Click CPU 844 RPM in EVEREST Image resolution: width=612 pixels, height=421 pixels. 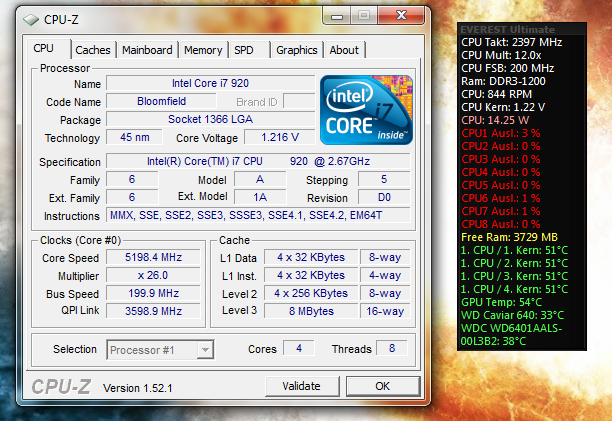coord(496,94)
